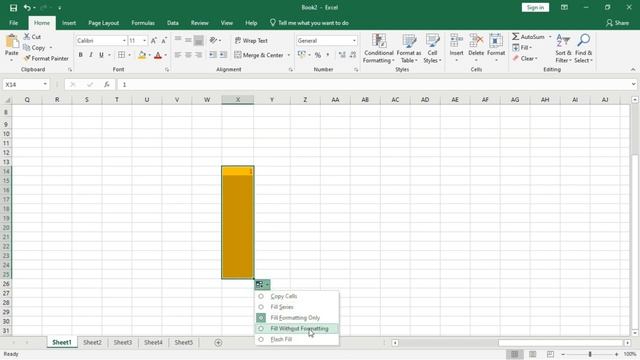Click the zoom slider handle
This screenshot has height=360, width=640.
(x=590, y=354)
